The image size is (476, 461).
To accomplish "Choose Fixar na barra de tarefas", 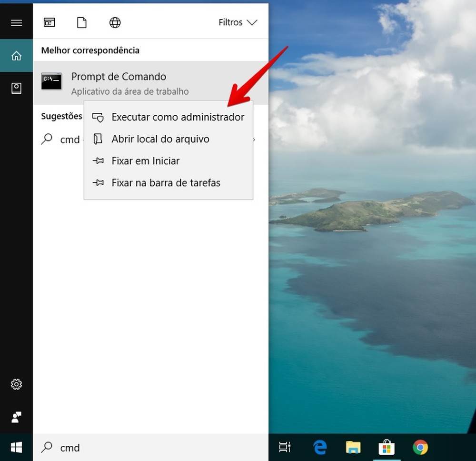I will pyautogui.click(x=166, y=183).
